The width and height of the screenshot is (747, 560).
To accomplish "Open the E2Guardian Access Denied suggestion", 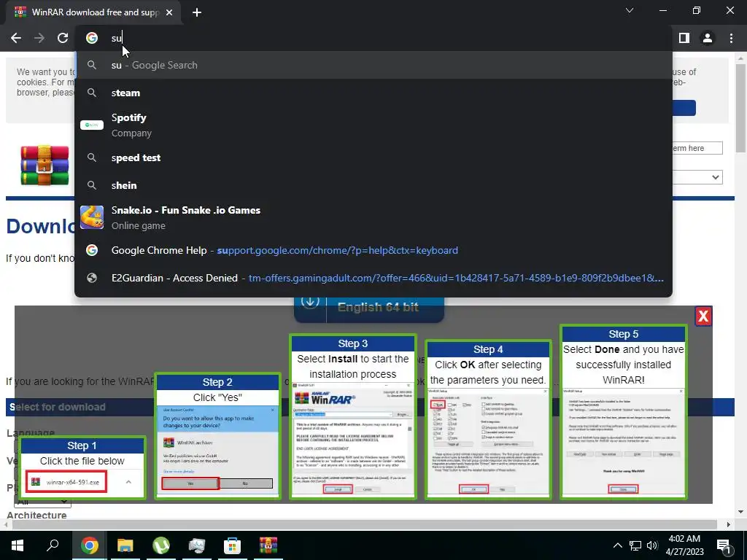I will pyautogui.click(x=373, y=278).
